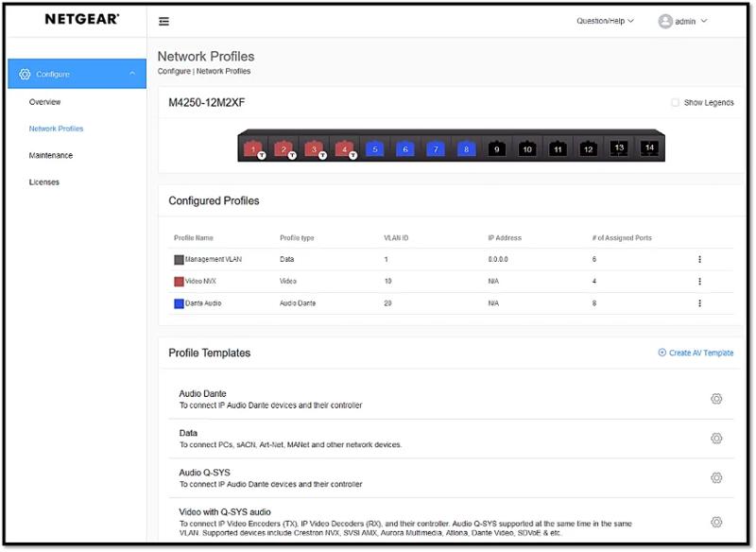Viewport: 756px width, 552px height.
Task: Click the M4250-12M2XF model title
Action: [x=206, y=103]
